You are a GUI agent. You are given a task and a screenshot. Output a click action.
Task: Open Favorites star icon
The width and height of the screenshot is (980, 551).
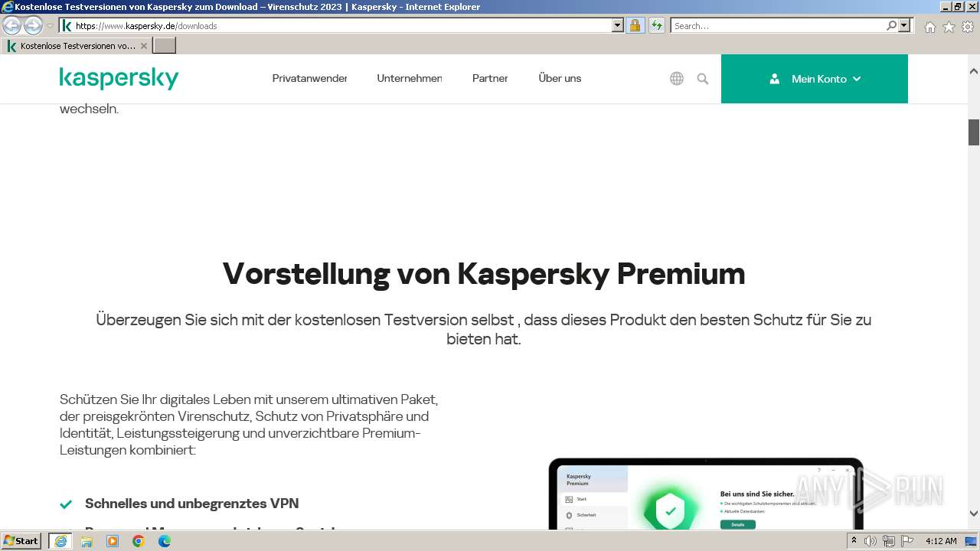[x=949, y=27]
